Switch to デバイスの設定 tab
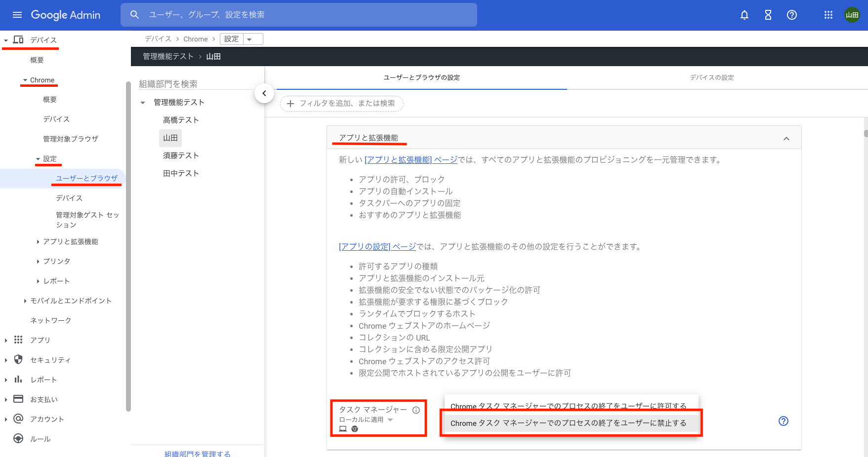The height and width of the screenshot is (457, 868). point(712,77)
